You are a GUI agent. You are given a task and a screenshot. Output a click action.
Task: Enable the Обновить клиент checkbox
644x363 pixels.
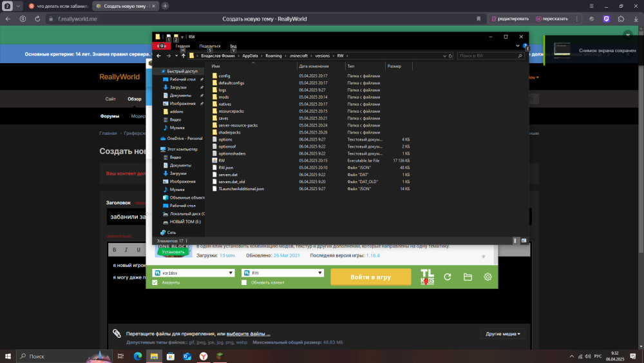pos(244,282)
